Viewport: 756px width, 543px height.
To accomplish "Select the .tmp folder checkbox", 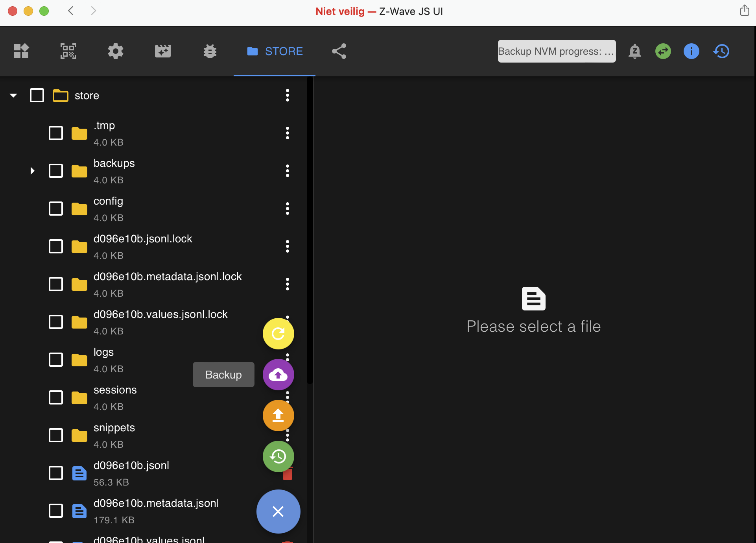I will (56, 133).
